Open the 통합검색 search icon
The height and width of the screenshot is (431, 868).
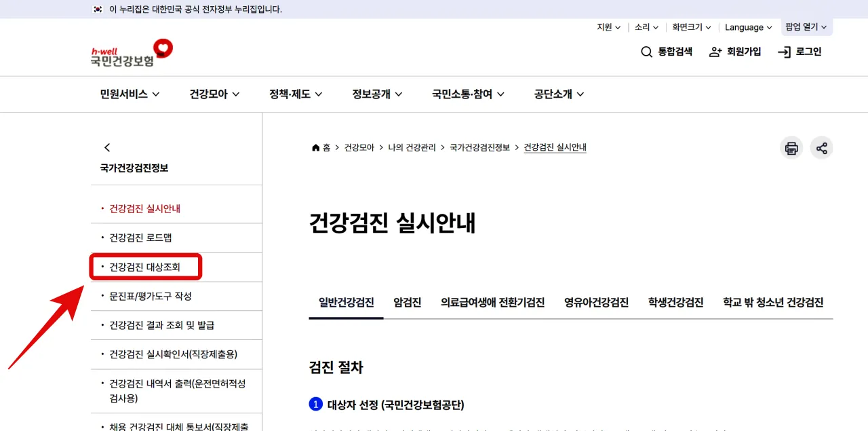coord(646,52)
